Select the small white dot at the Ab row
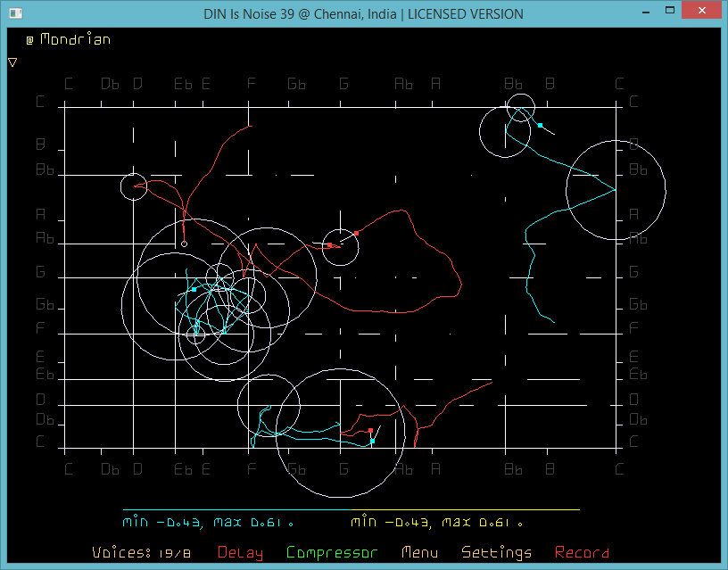This screenshot has height=570, width=728. [184, 244]
